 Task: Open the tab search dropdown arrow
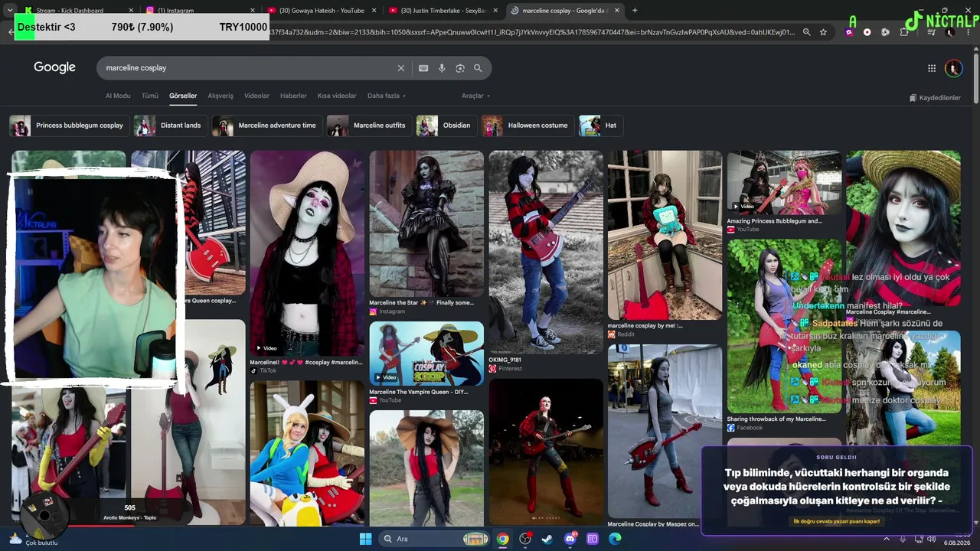tap(9, 10)
